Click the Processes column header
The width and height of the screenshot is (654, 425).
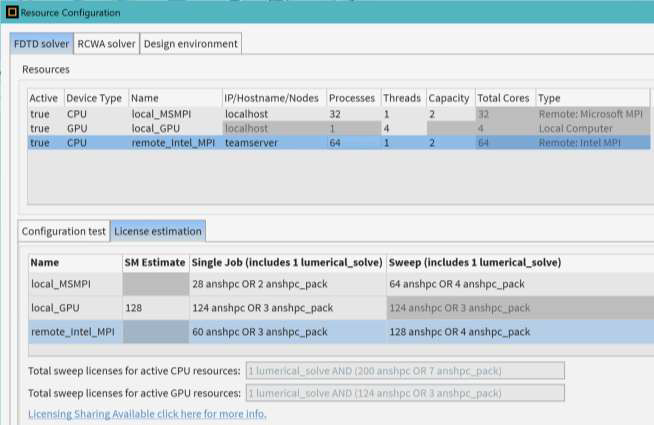coord(354,98)
